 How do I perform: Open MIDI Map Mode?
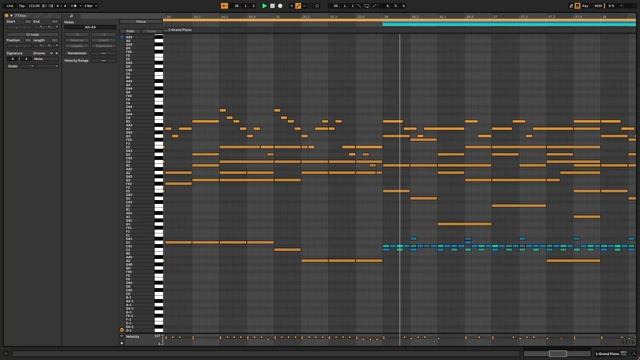click(x=598, y=6)
